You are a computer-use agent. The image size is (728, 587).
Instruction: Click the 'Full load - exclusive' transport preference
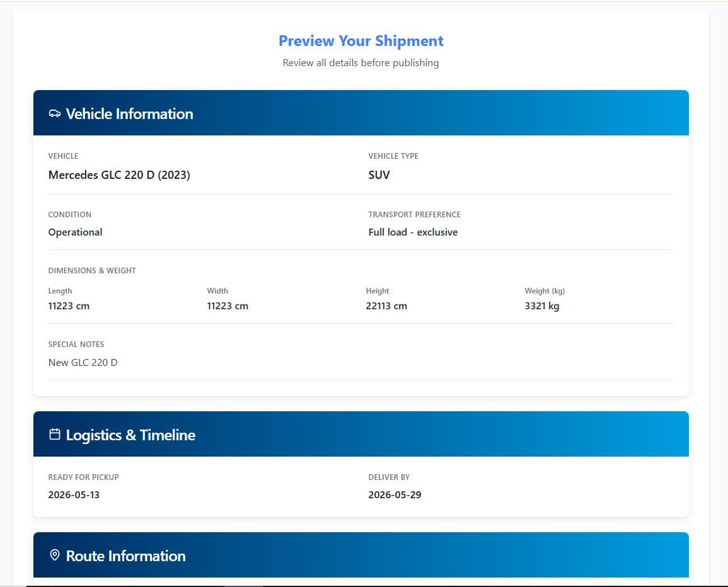(413, 232)
